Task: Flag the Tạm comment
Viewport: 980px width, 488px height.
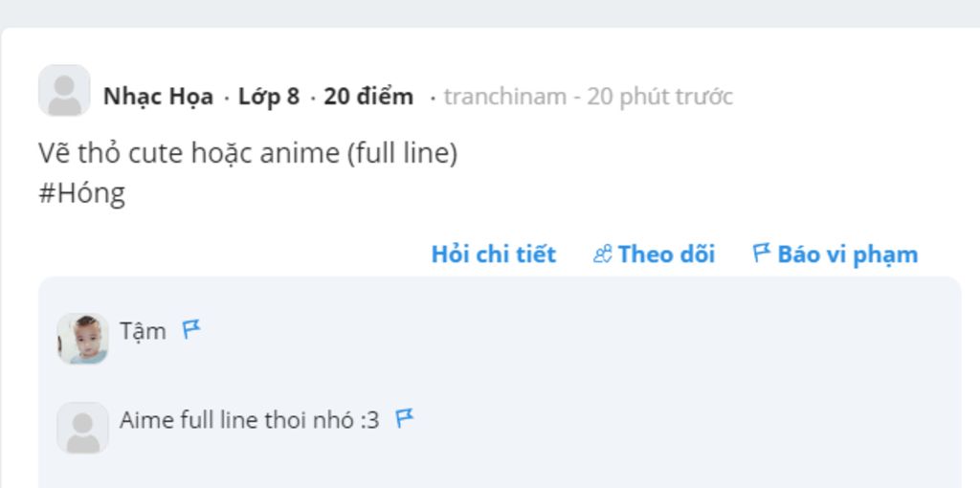Action: (191, 329)
